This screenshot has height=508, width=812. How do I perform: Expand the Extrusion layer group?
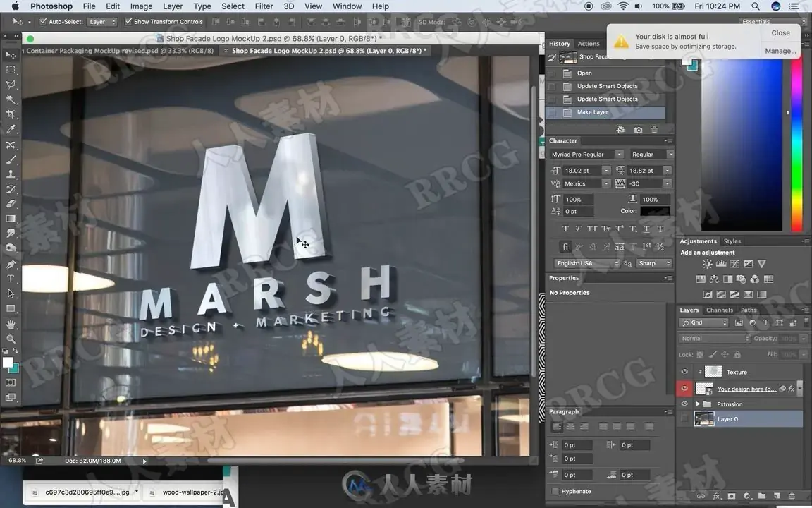(x=698, y=404)
